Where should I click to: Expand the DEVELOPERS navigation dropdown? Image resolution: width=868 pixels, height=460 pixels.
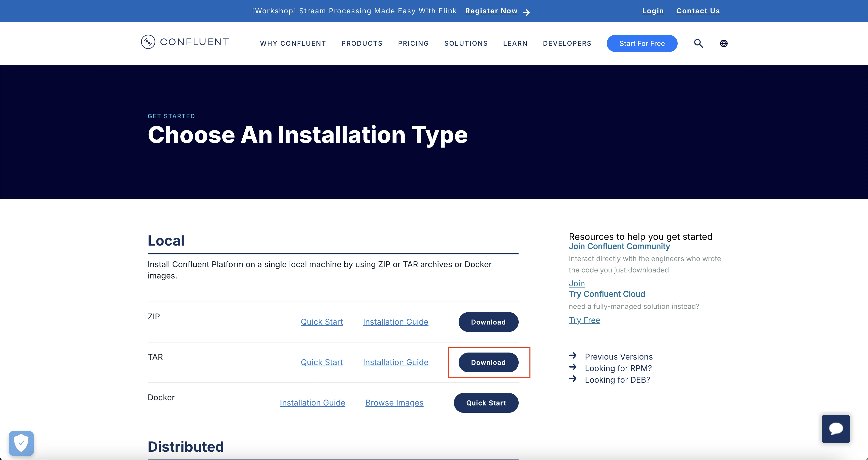tap(566, 43)
